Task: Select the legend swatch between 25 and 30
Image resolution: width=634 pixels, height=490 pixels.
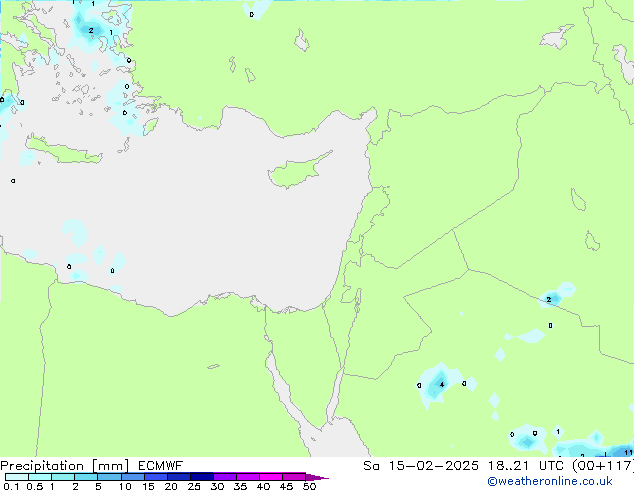Action: 202,477
